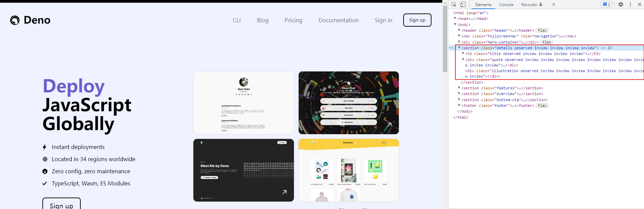Click the checkmark icon beside TypeScript
The image size is (644, 209).
(44, 183)
